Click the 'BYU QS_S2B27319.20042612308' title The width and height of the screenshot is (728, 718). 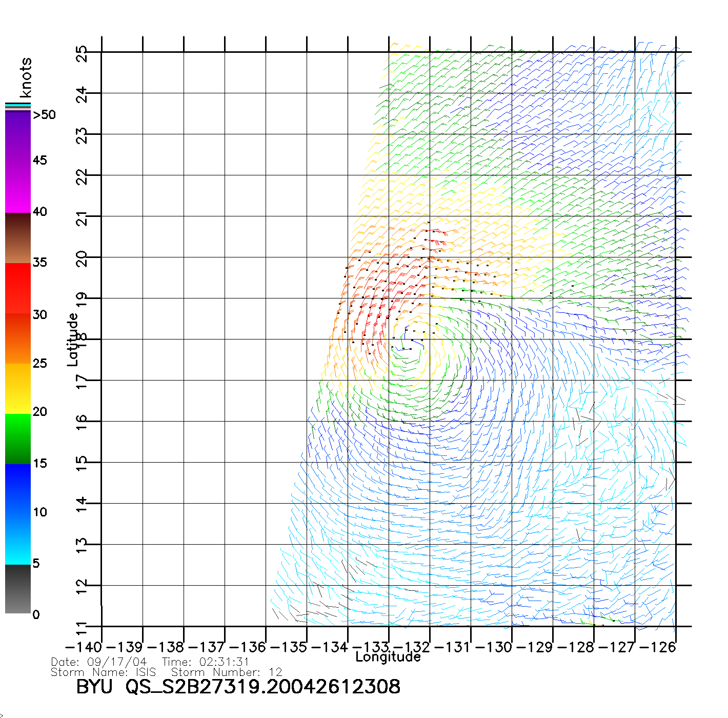pyautogui.click(x=238, y=687)
